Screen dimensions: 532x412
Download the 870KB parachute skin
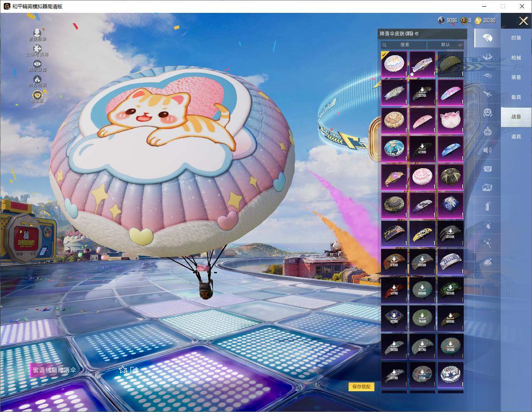pos(394,262)
